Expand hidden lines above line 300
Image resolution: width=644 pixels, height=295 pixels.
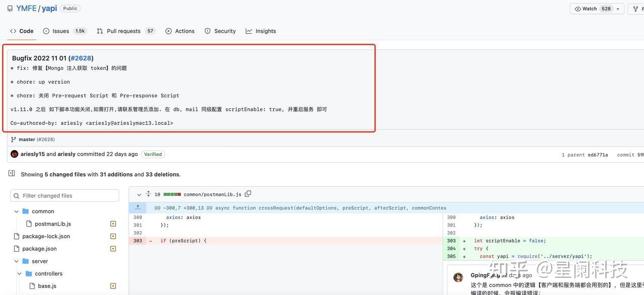(138, 207)
